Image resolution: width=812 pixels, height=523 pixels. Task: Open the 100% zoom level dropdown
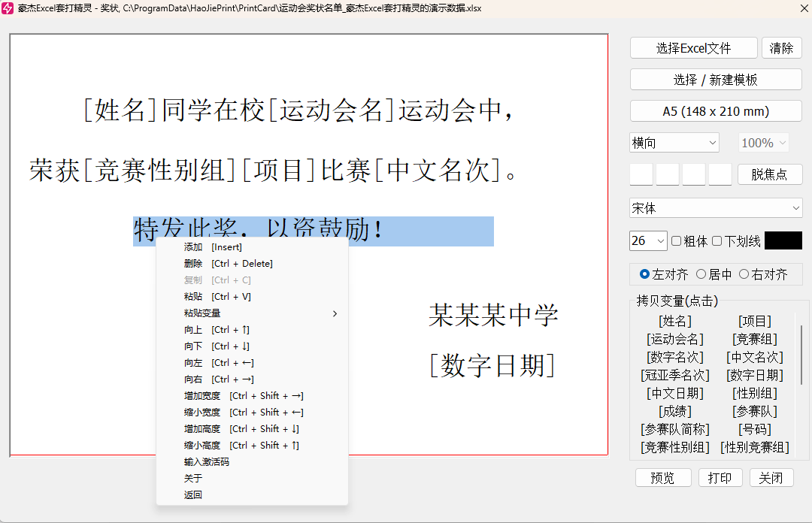[x=763, y=142]
